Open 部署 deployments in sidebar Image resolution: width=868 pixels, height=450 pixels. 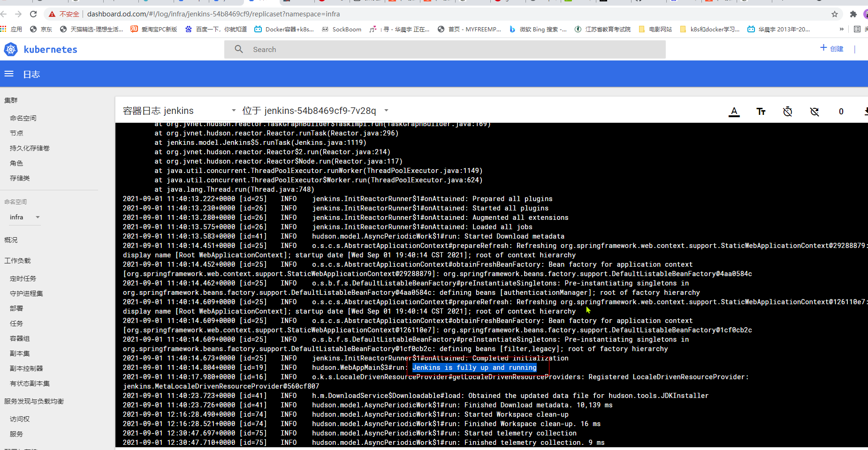point(16,308)
